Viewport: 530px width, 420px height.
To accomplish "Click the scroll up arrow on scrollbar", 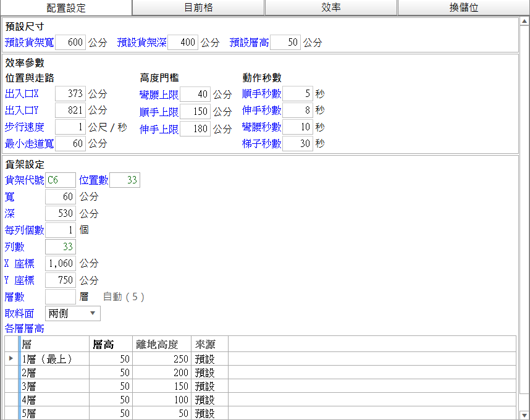I will click(524, 21).
